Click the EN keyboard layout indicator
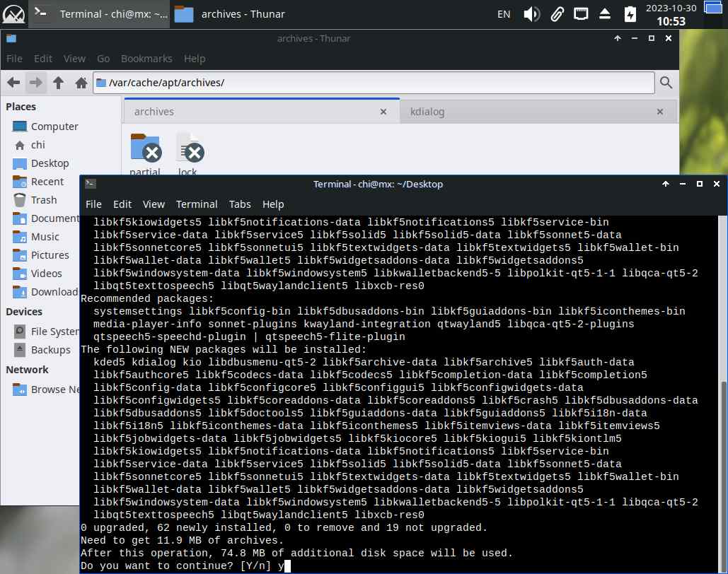The width and height of the screenshot is (728, 574). click(x=504, y=14)
